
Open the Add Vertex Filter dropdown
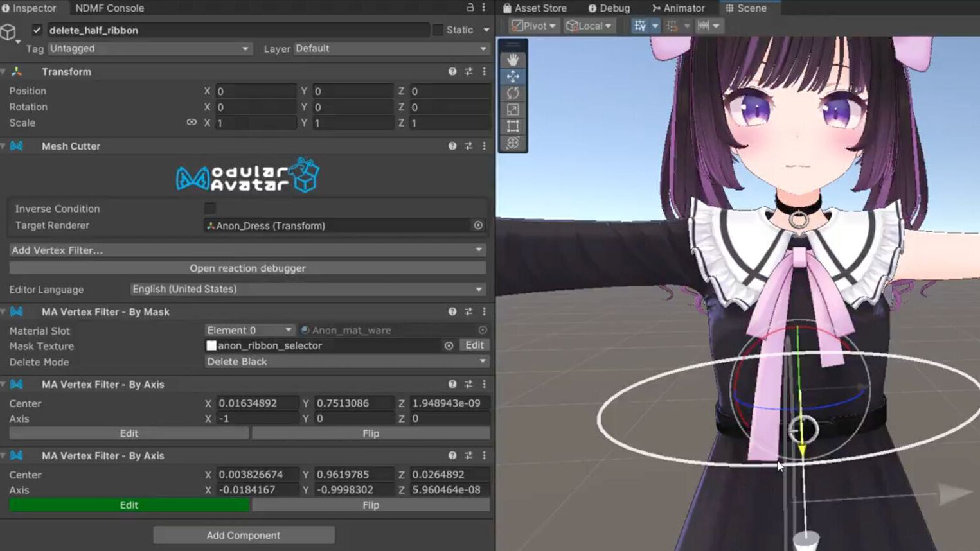[x=247, y=250]
